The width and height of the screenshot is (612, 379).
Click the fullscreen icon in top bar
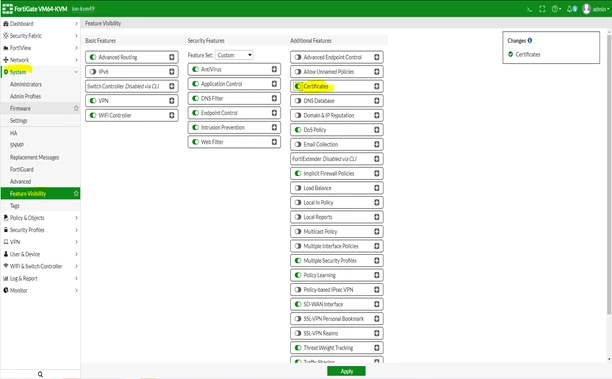tap(542, 9)
